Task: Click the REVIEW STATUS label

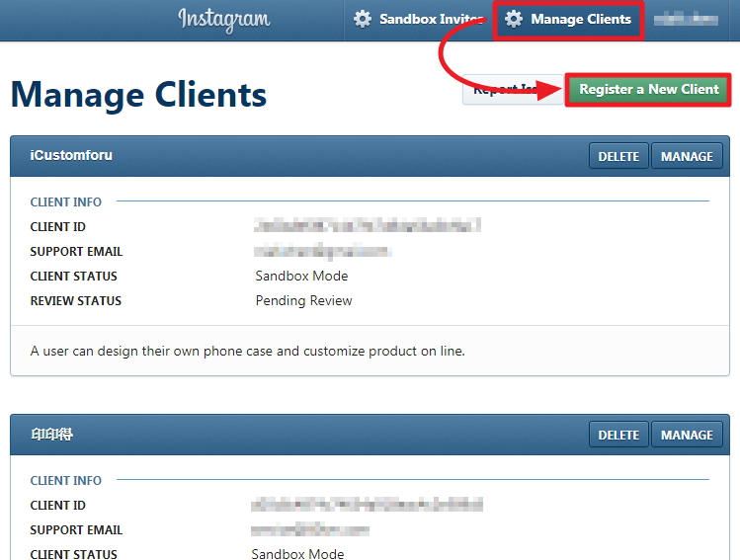Action: click(x=76, y=301)
